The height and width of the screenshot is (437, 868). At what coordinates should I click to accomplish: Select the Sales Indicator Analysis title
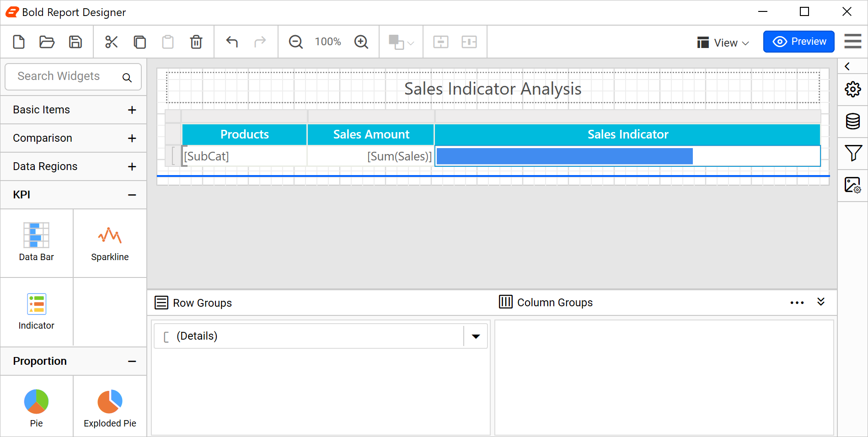pyautogui.click(x=493, y=88)
